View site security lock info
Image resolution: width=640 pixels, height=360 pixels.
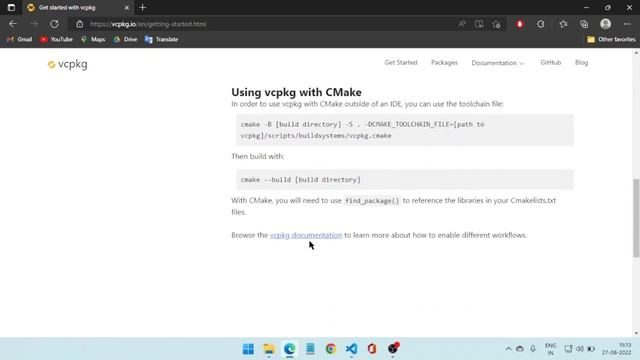(x=80, y=24)
